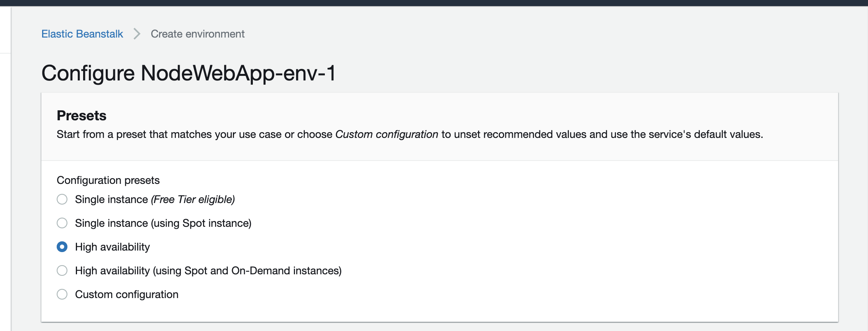Click the 'High availability' option label text
This screenshot has width=868, height=331.
[x=112, y=247]
